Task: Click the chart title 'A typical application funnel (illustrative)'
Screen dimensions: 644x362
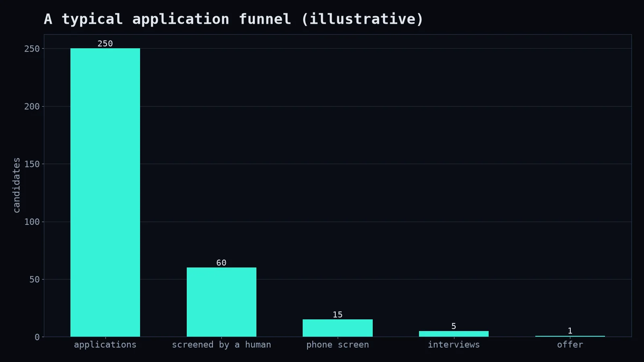Action: click(x=234, y=19)
